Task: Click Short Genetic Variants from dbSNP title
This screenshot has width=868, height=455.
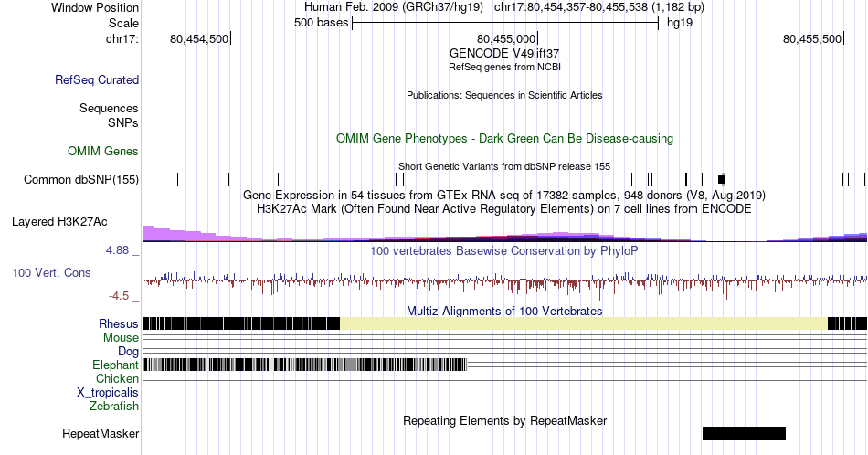Action: tap(504, 166)
